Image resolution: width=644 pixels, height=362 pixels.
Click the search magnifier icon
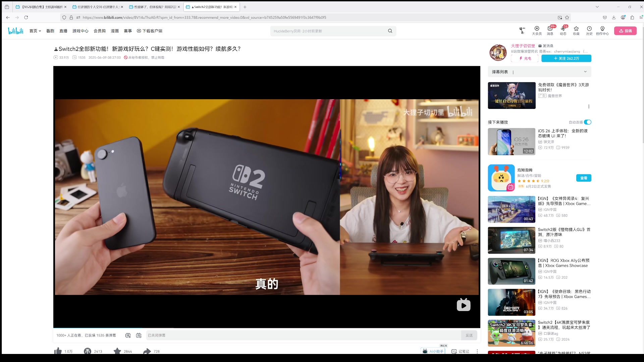[390, 31]
